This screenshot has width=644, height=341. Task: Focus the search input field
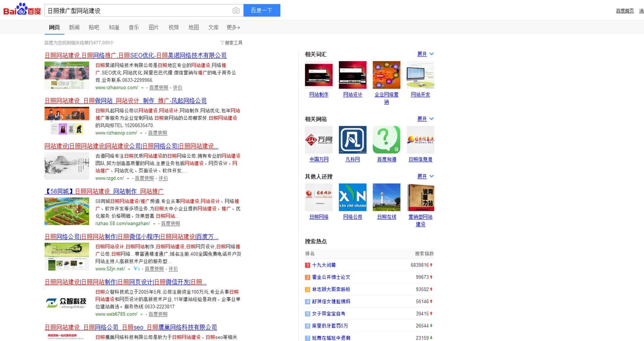(x=138, y=11)
